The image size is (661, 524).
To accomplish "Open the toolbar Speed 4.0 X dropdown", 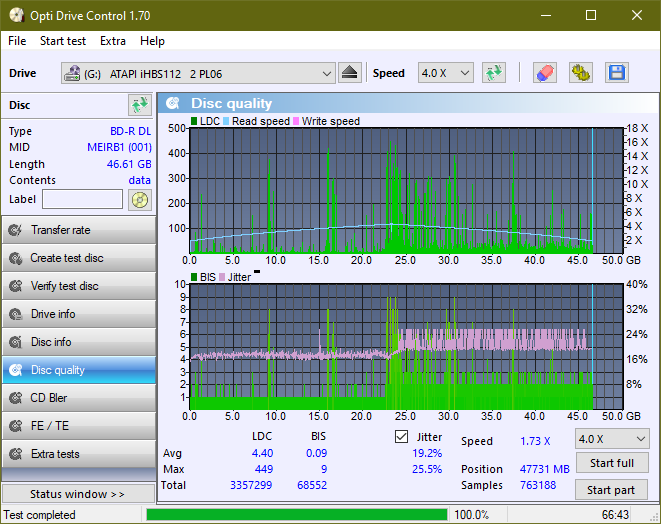I will pyautogui.click(x=446, y=73).
